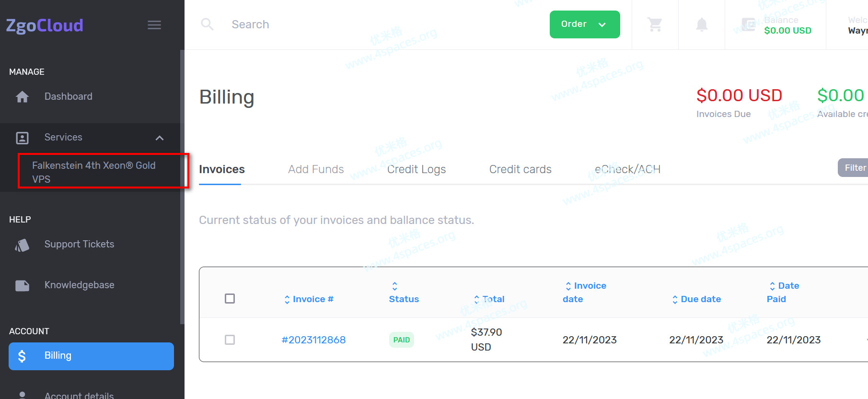Check the box for invoice #2023112868
The height and width of the screenshot is (399, 868).
(x=230, y=340)
